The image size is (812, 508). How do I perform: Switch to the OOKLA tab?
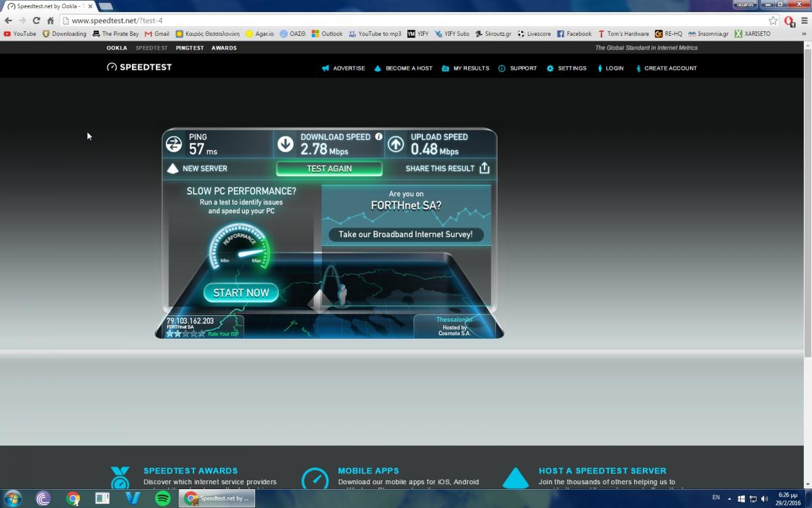coord(117,48)
